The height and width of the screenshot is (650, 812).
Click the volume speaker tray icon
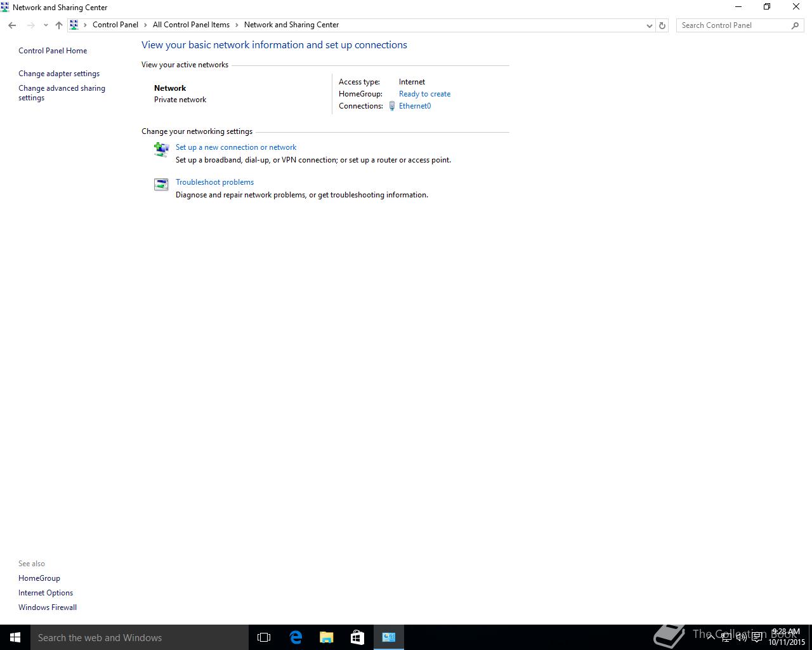(x=741, y=637)
